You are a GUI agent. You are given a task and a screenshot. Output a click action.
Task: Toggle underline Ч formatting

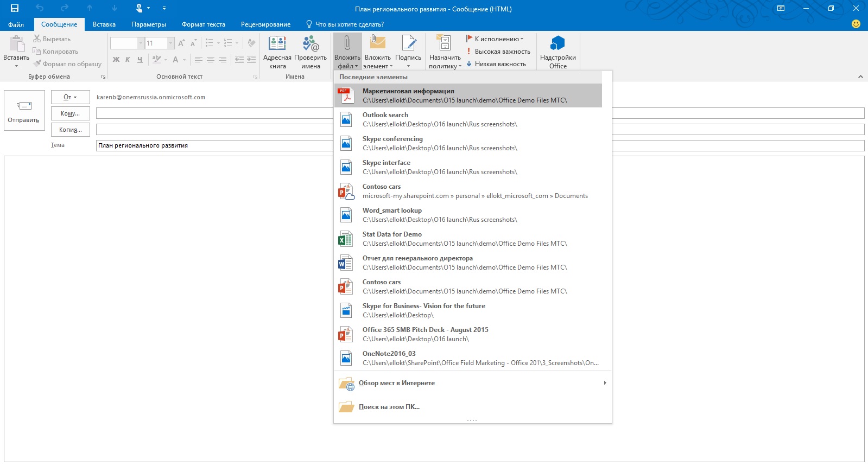(x=140, y=60)
